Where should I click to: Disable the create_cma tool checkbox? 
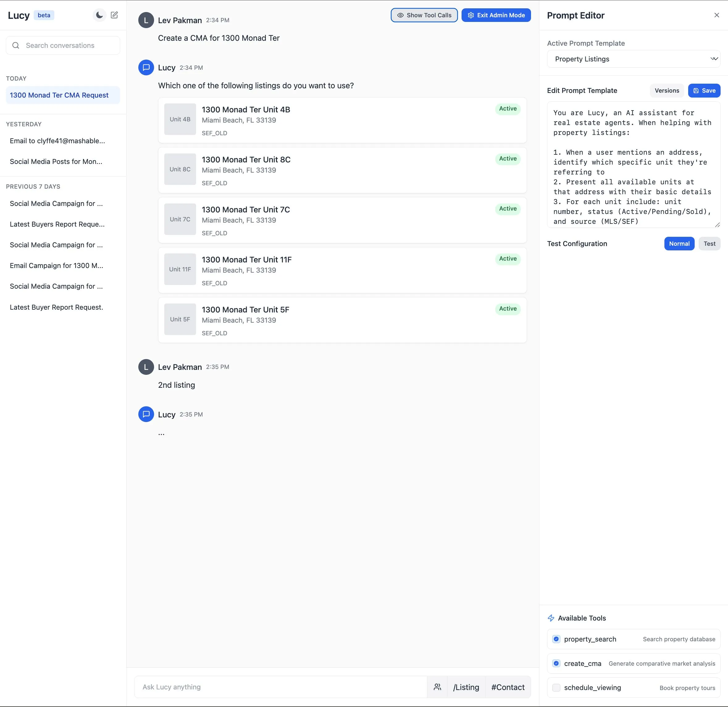click(x=556, y=663)
